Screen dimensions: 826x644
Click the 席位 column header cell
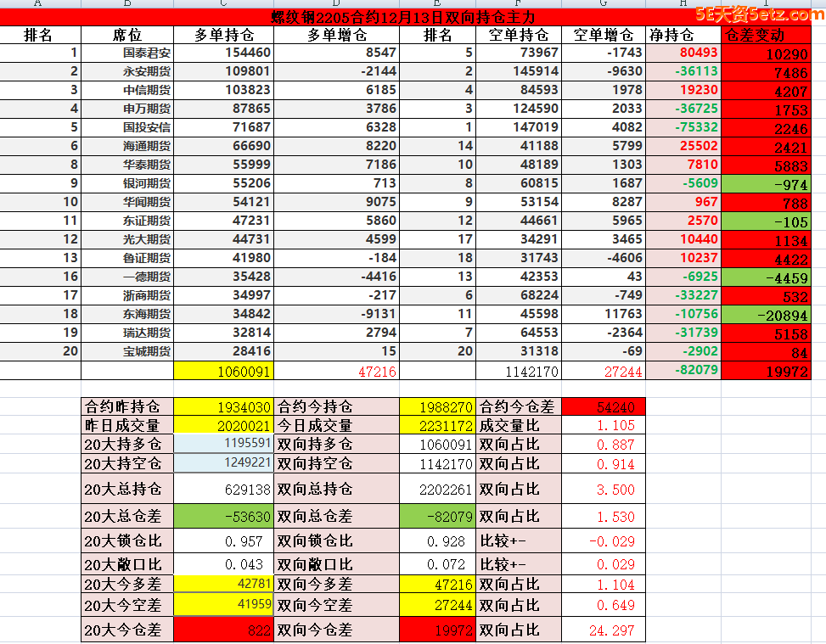(x=127, y=36)
